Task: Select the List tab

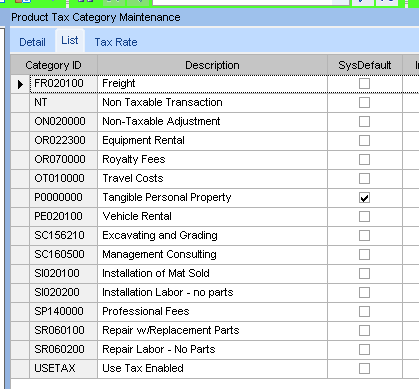Action: [x=70, y=40]
